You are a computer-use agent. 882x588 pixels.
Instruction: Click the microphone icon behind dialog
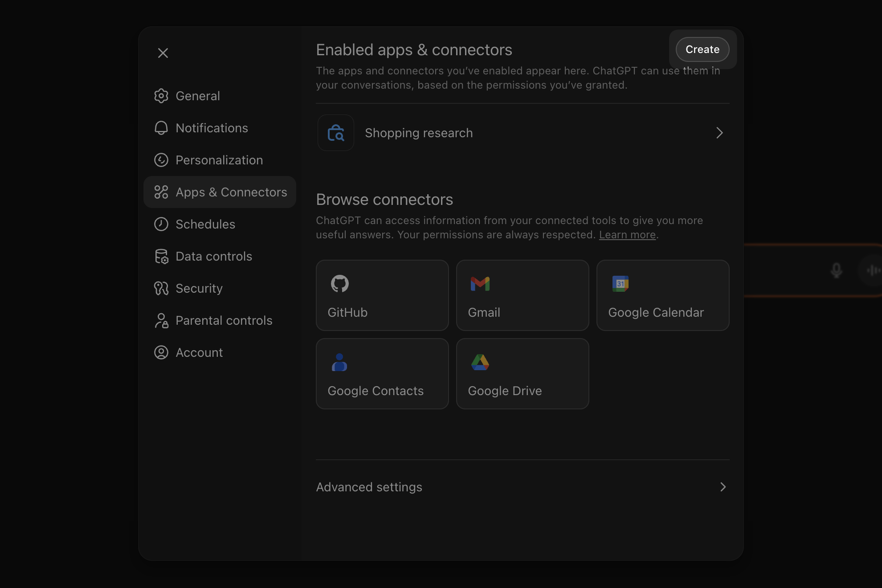[836, 270]
